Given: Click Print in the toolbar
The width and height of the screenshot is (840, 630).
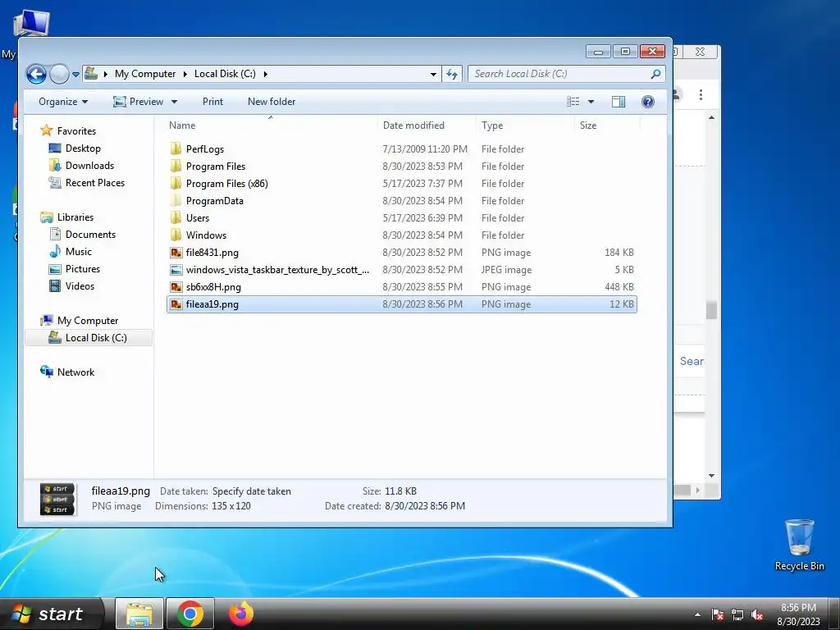Looking at the screenshot, I should 212,102.
